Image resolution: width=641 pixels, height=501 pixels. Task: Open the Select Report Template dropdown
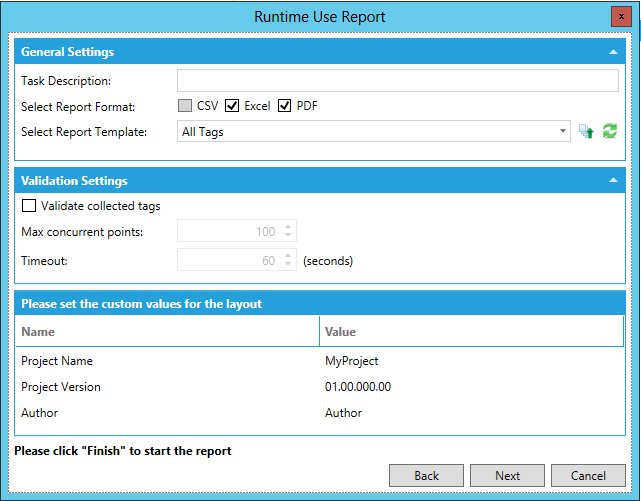click(563, 131)
